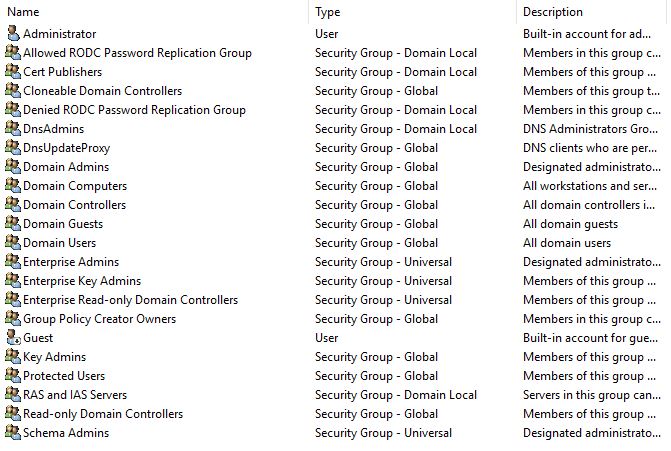This screenshot has height=451, width=671.
Task: Select the Cert Publishers group icon
Action: tap(13, 71)
